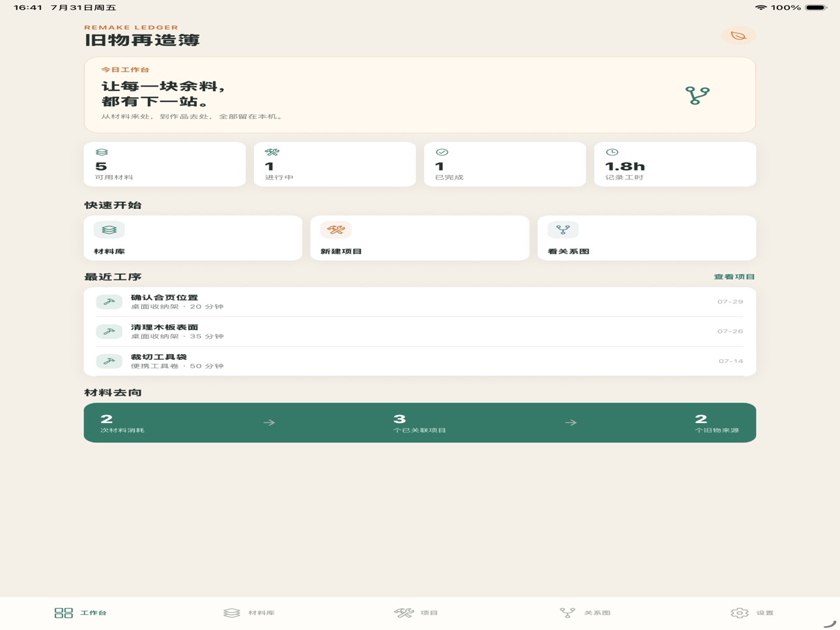Click the 今日工作台 label
Image resolution: width=840 pixels, height=630 pixels.
[x=125, y=70]
